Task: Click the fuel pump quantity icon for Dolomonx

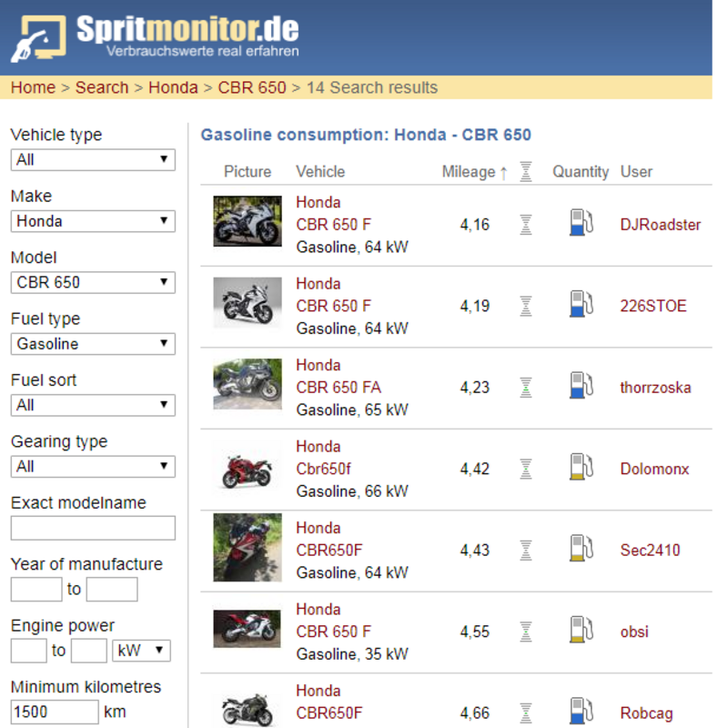Action: click(x=581, y=466)
